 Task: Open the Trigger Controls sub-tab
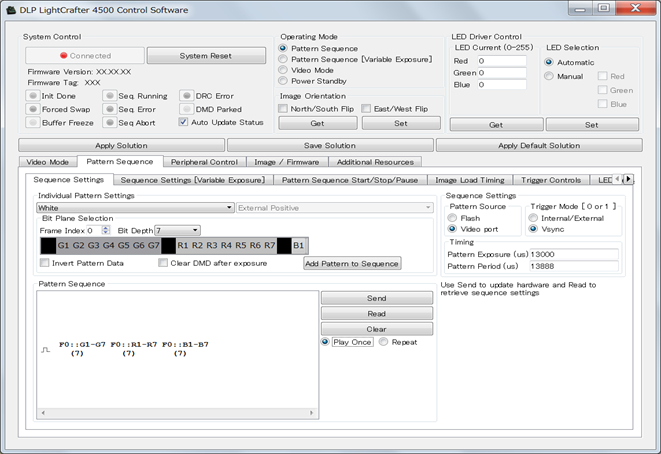pos(551,180)
